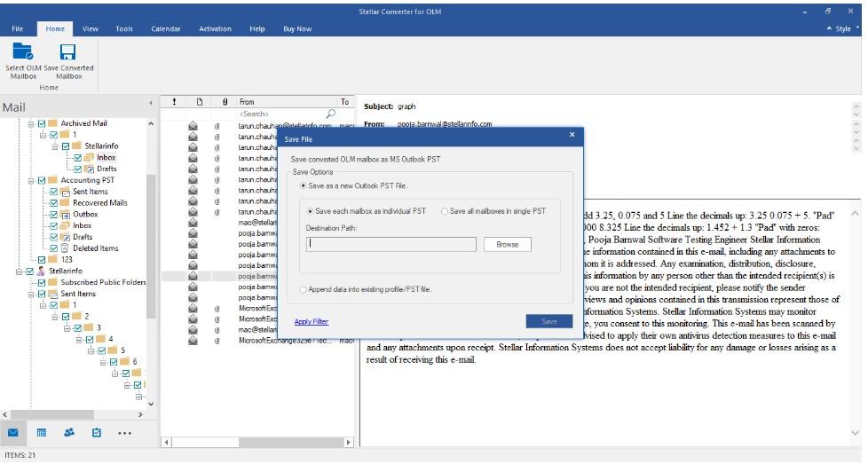Click mail list horizontal scrollbar
Viewport: 868px width, 464px height.
(x=206, y=443)
